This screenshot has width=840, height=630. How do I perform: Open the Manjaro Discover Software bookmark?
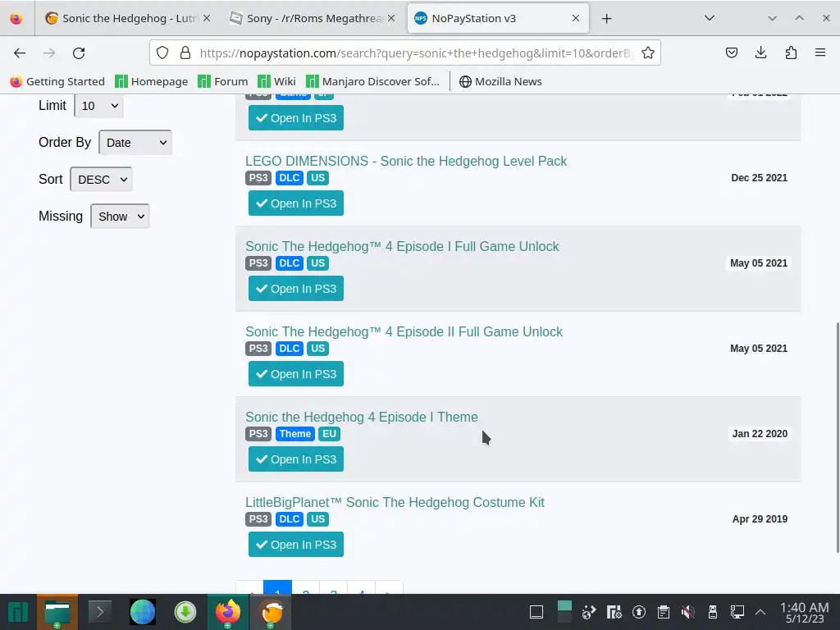(373, 81)
